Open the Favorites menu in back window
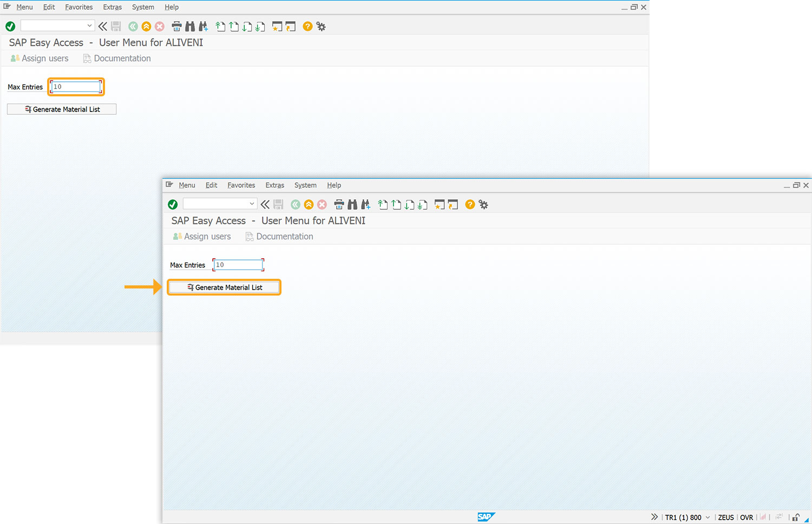Image resolution: width=812 pixels, height=524 pixels. [x=79, y=7]
